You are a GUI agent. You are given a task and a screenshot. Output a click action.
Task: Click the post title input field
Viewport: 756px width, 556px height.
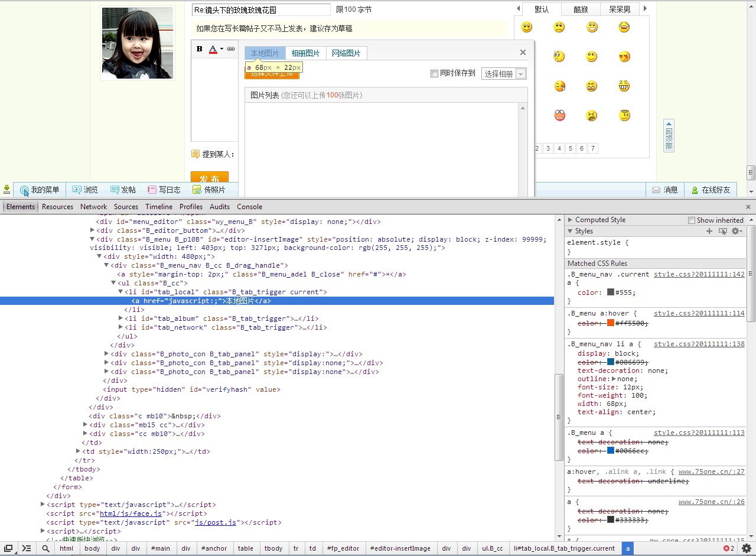coord(261,9)
